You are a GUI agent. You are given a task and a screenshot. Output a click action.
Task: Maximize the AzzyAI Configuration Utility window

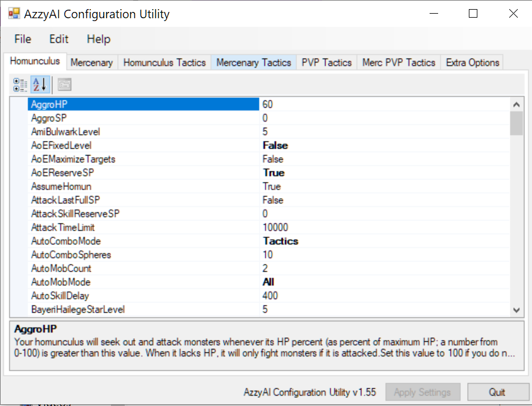[473, 14]
